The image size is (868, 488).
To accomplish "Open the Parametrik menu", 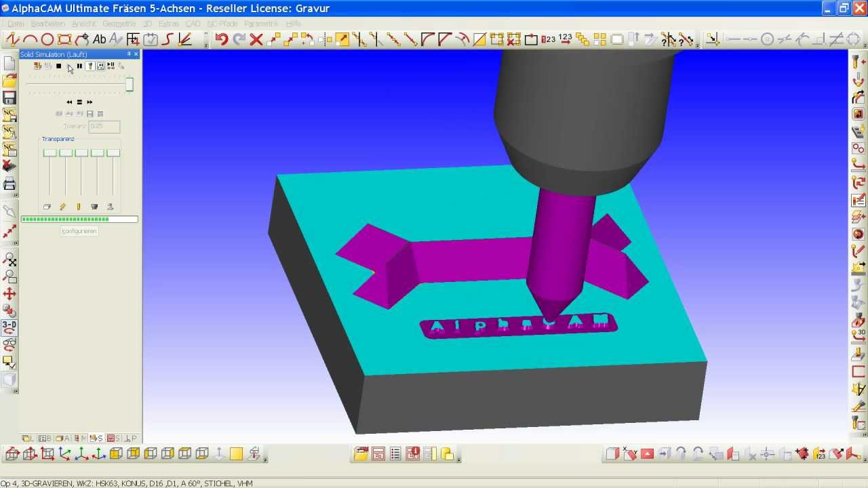I will tap(261, 24).
